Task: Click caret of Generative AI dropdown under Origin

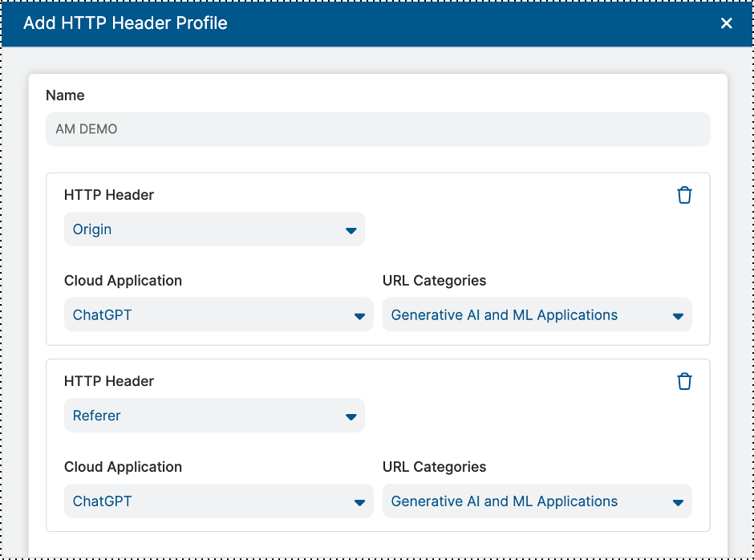Action: [x=678, y=317]
